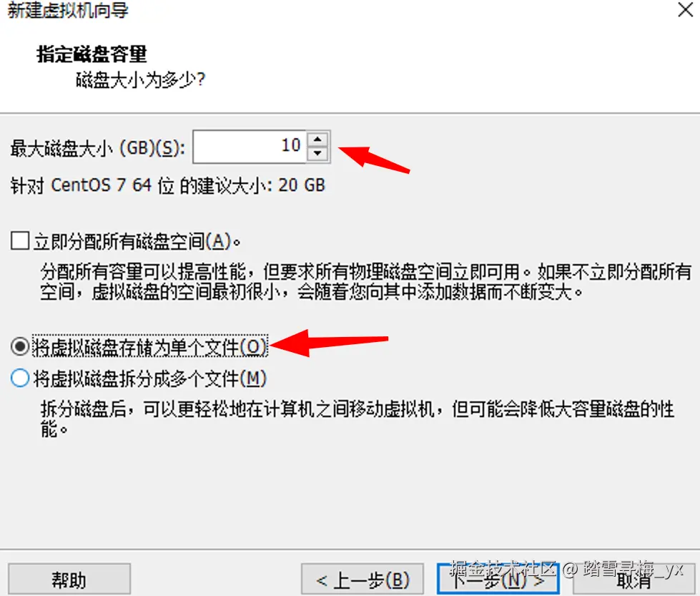Click the 指定磁盘容量 heading
Image resolution: width=700 pixels, height=596 pixels.
[x=92, y=54]
